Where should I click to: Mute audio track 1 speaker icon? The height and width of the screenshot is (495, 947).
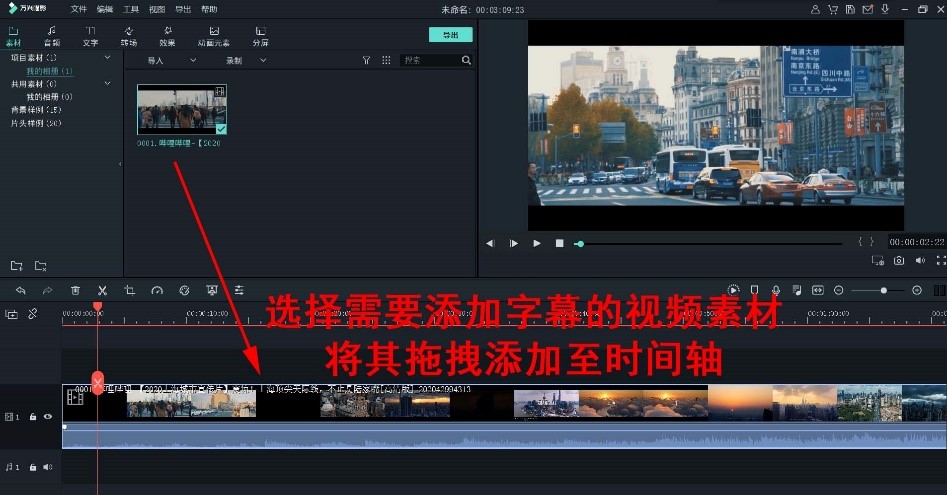[48, 467]
